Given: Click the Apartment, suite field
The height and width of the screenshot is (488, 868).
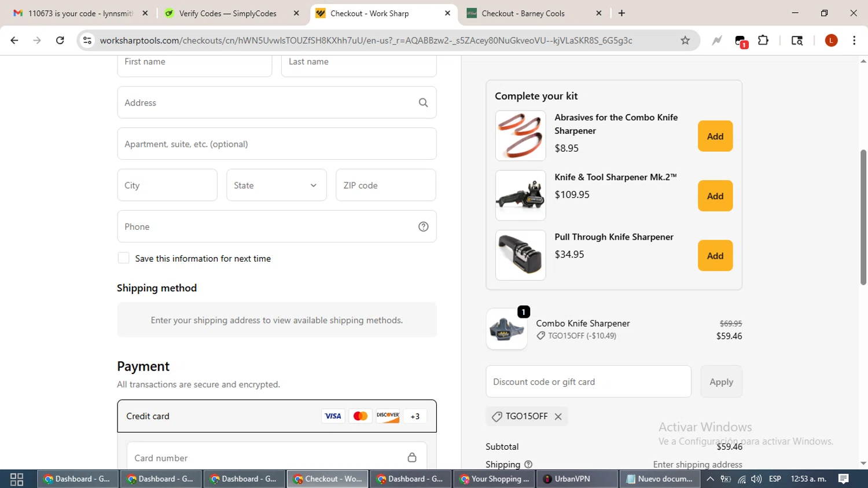Looking at the screenshot, I should click(277, 144).
